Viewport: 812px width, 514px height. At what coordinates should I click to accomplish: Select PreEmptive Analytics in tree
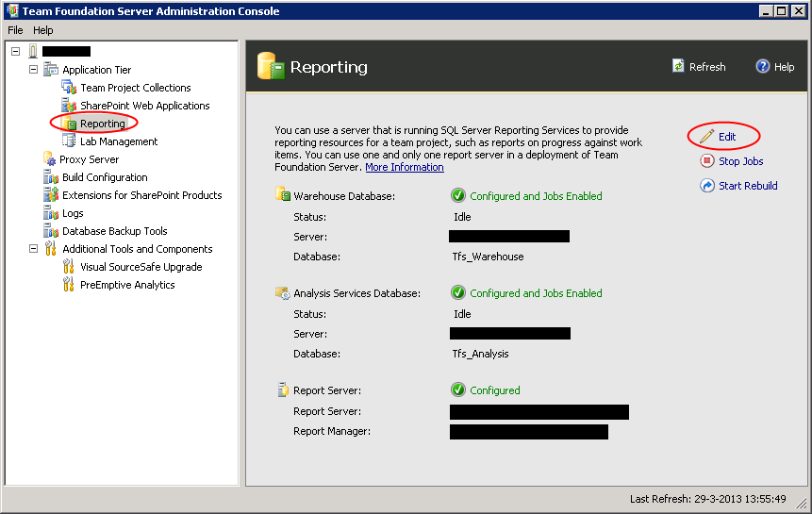pos(127,285)
